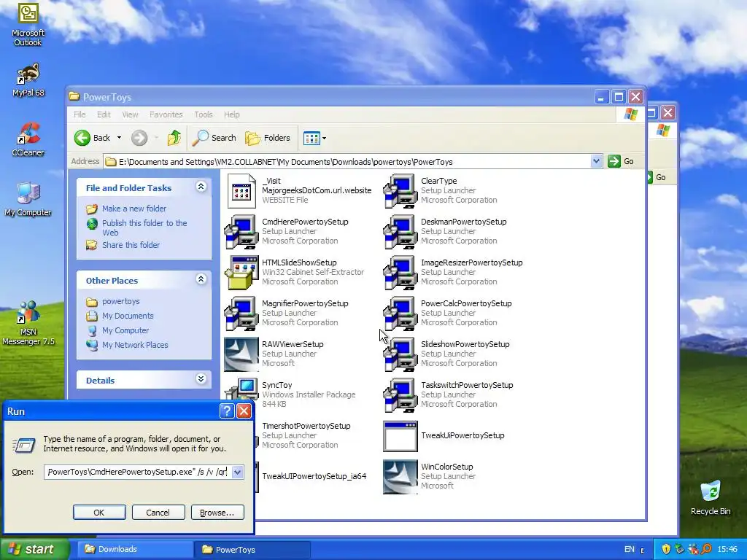Select the TaskswitchPowertoySetup icon
The height and width of the screenshot is (560, 747).
click(400, 395)
